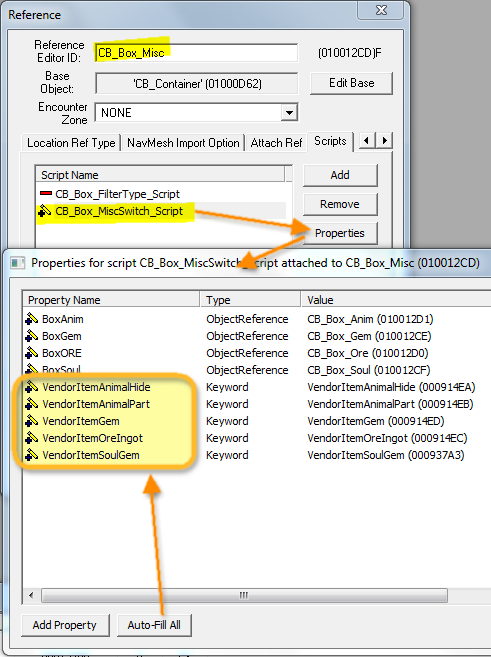The width and height of the screenshot is (491, 657).
Task: Switch to the Location Ref Type tab
Action: [x=71, y=143]
